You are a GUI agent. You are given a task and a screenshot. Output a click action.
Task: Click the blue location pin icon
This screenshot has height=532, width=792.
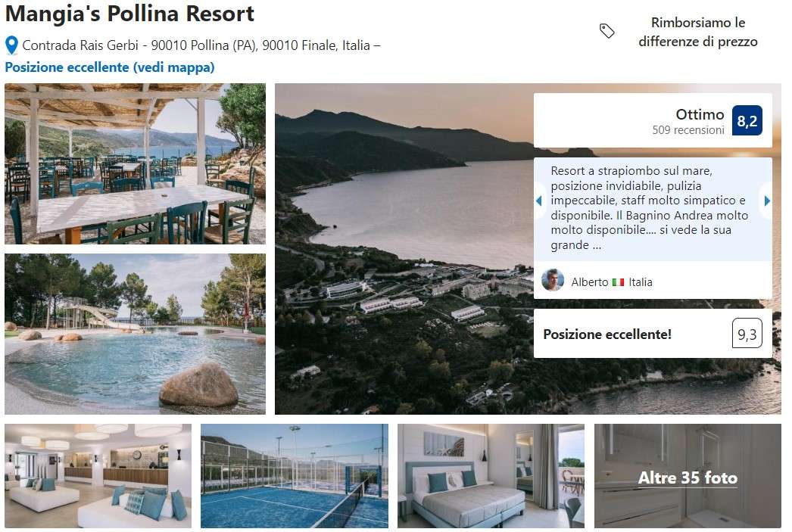(x=11, y=45)
